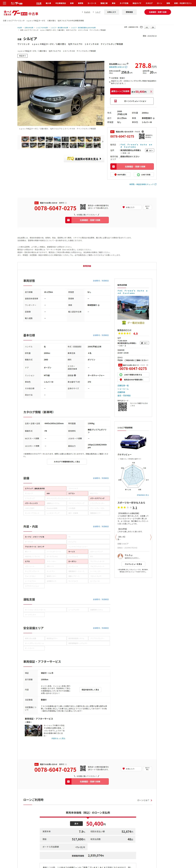Click the phone QR code in contact box
The image size is (196, 868).
(x=142, y=136)
